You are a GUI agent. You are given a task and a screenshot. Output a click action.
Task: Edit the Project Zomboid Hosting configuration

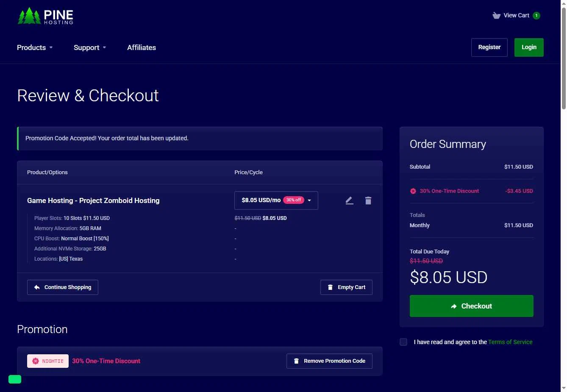coord(349,200)
